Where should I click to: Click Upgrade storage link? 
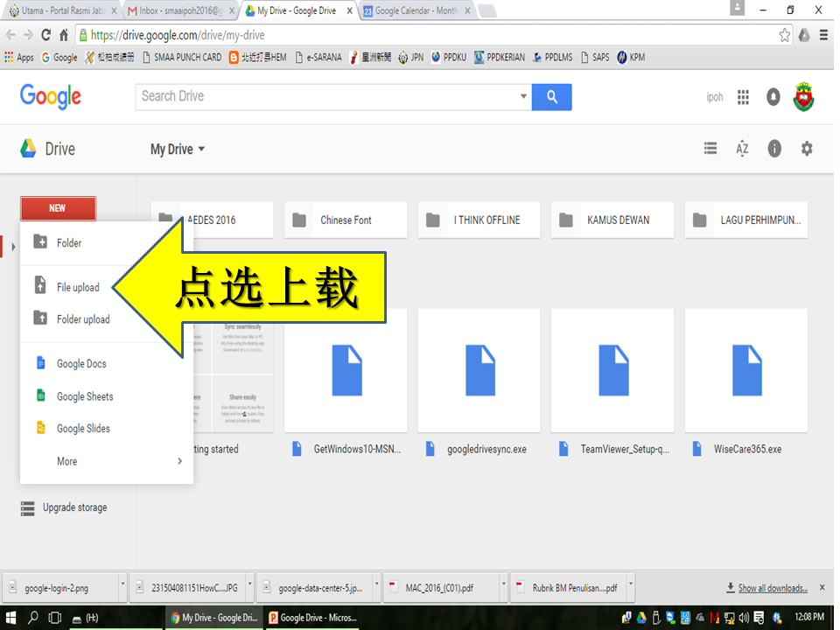click(x=64, y=507)
